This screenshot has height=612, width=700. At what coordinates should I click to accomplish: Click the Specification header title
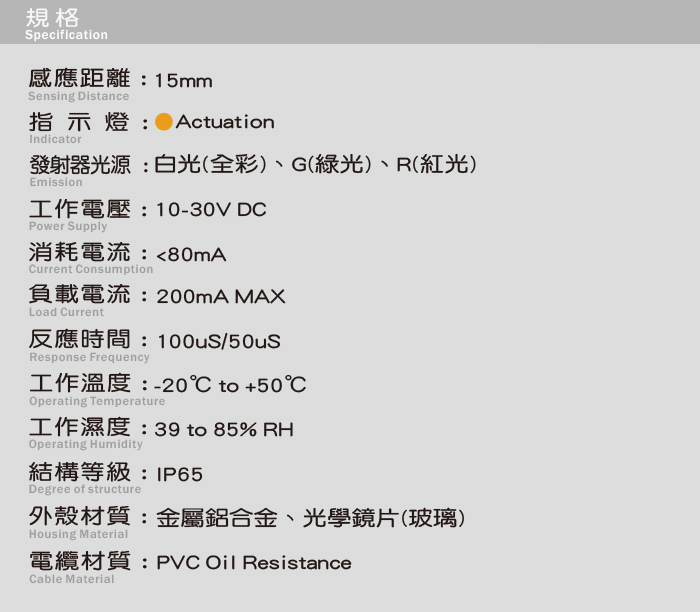click(x=66, y=25)
